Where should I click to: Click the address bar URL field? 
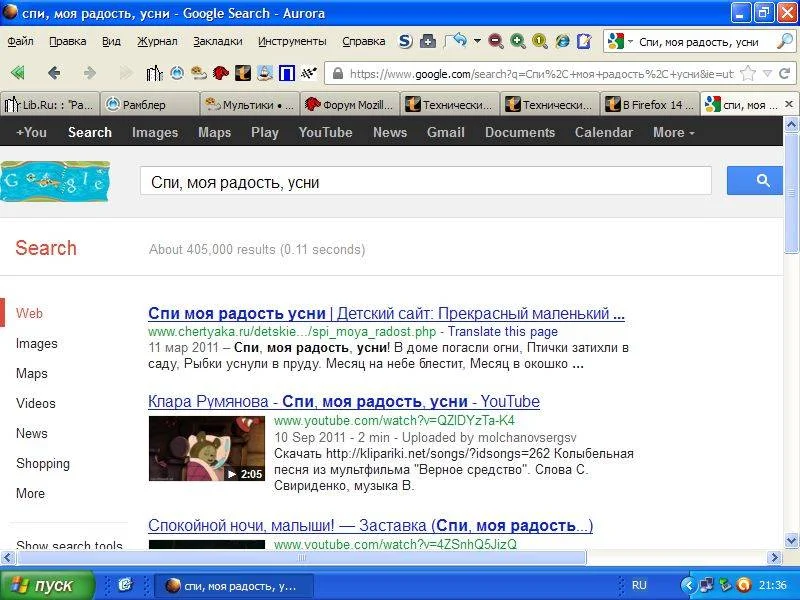click(541, 74)
